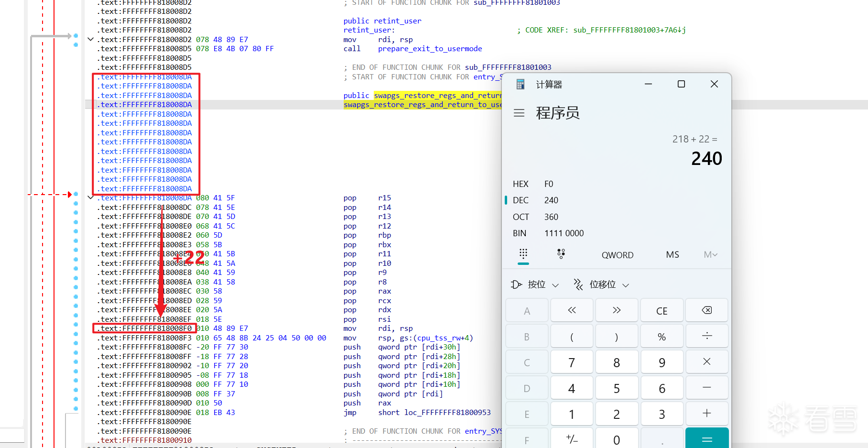Click the 程序员 mode heading
The width and height of the screenshot is (868, 448).
pyautogui.click(x=558, y=113)
